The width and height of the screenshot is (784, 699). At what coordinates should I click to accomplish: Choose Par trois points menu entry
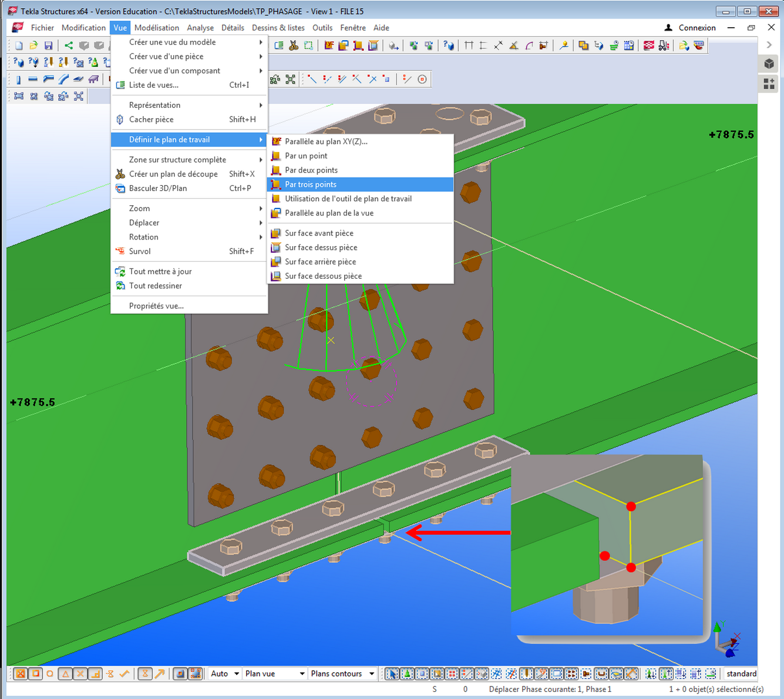pyautogui.click(x=360, y=185)
